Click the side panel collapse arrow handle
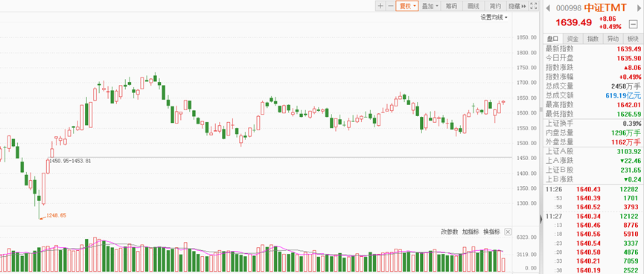Image resolution: width=644 pixels, height=274 pixels. pyautogui.click(x=541, y=219)
